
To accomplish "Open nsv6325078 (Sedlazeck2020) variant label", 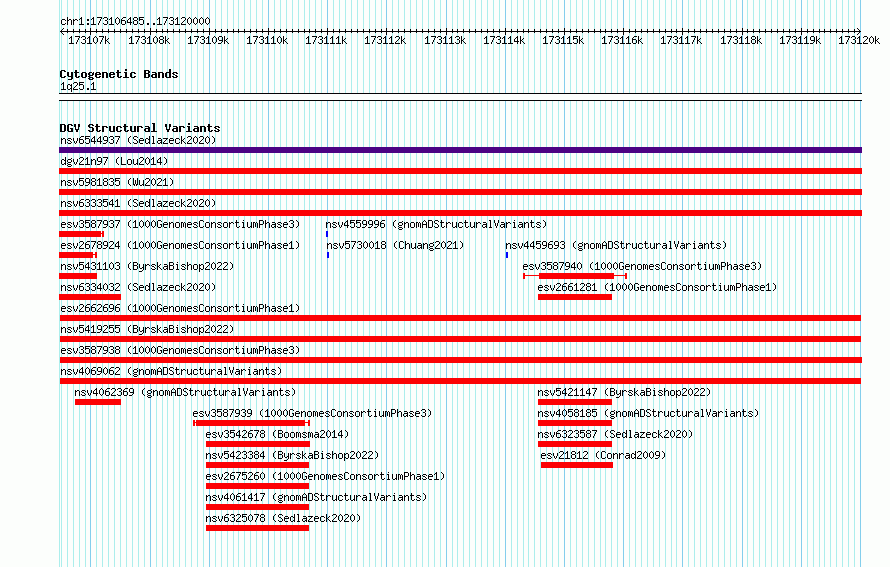I will tap(283, 518).
